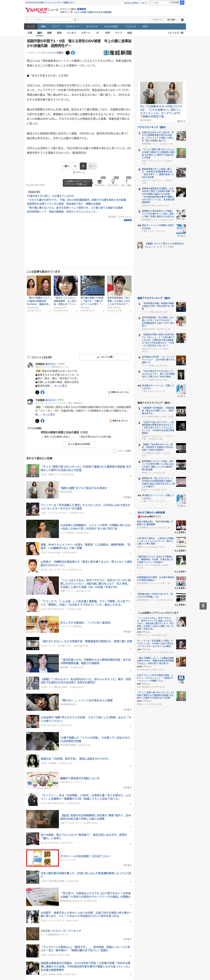Open 京師美佳's profile avatar

tap(30, 366)
